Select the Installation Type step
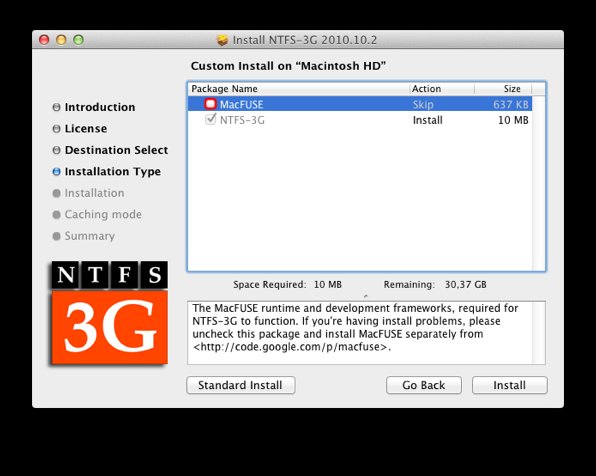The height and width of the screenshot is (476, 596). (x=113, y=171)
